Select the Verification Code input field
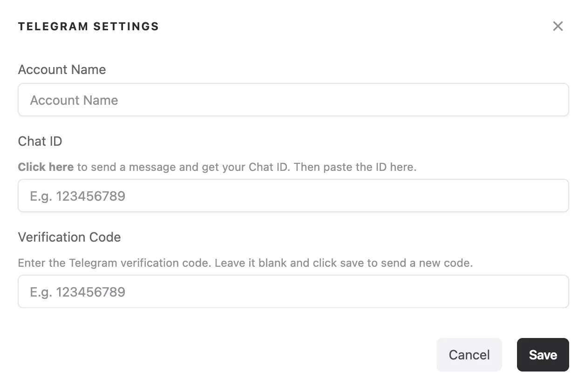The height and width of the screenshot is (392, 585). pos(293,291)
